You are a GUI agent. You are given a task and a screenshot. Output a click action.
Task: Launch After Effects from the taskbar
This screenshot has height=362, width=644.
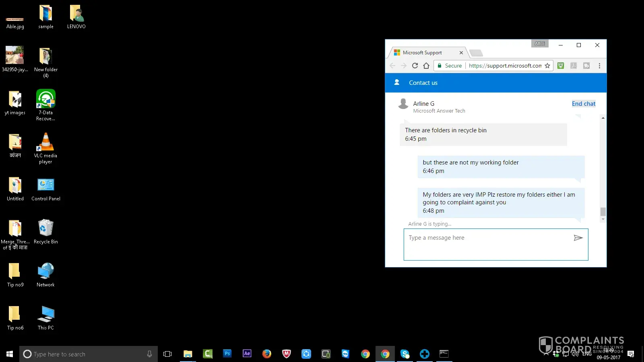tap(247, 354)
